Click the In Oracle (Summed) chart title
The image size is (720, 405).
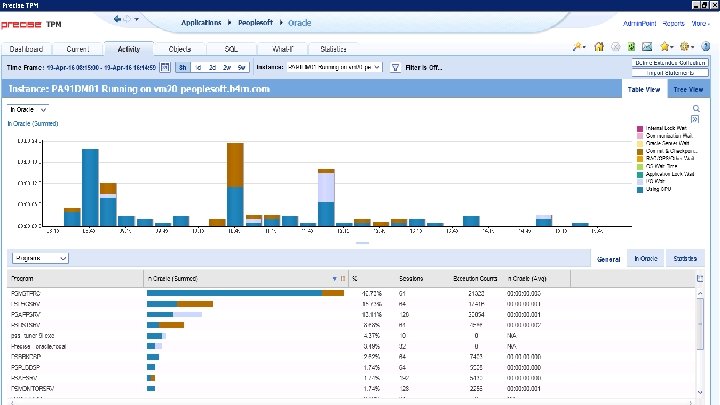click(x=33, y=124)
